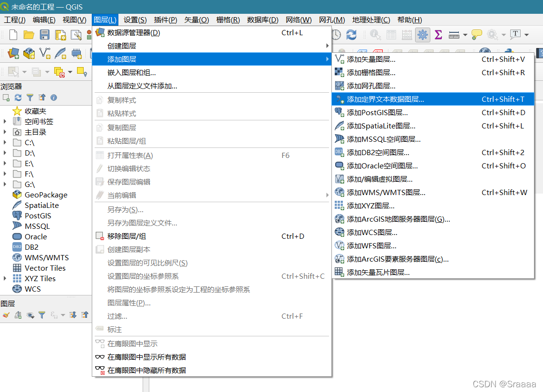Select GeoPackage in browser tree
Screen dimensions: 543x392
click(x=46, y=195)
